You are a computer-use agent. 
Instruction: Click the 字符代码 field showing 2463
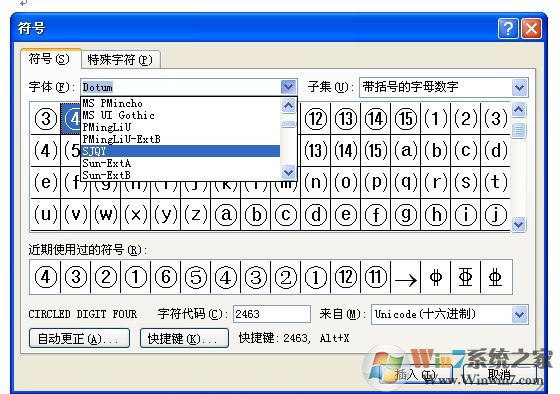(272, 314)
